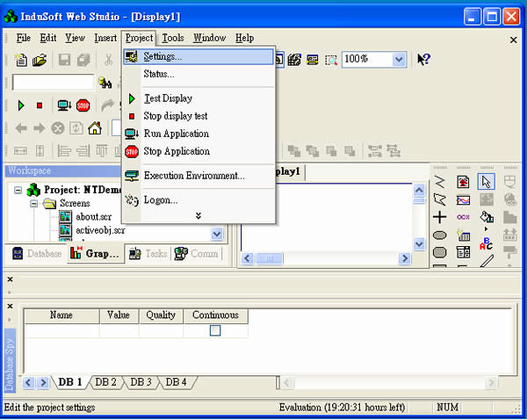Select the polyline drawing tool
527x420 pixels.
coord(440,182)
